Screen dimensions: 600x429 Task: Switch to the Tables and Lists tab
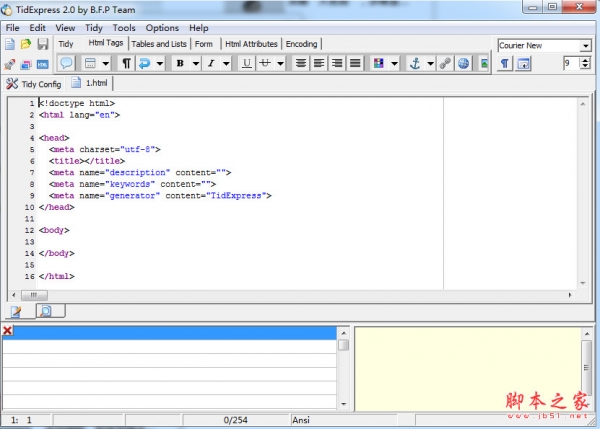click(159, 44)
